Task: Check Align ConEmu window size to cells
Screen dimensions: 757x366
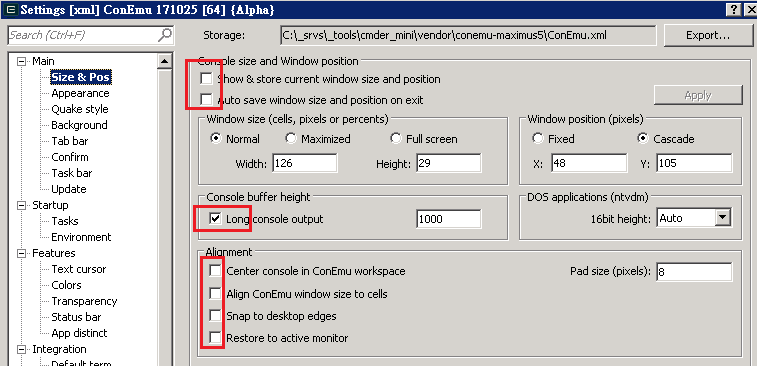Action: [215, 294]
